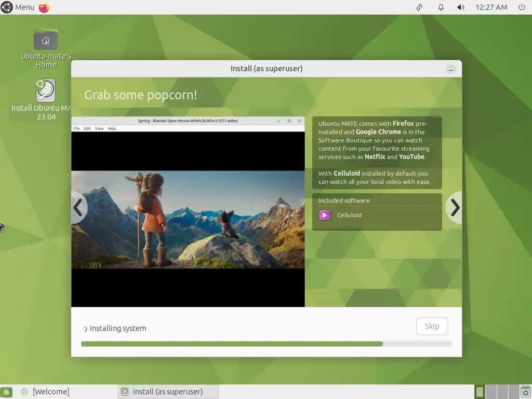
Task: Click the 'Grab some popcorn!' heading
Action: point(140,95)
